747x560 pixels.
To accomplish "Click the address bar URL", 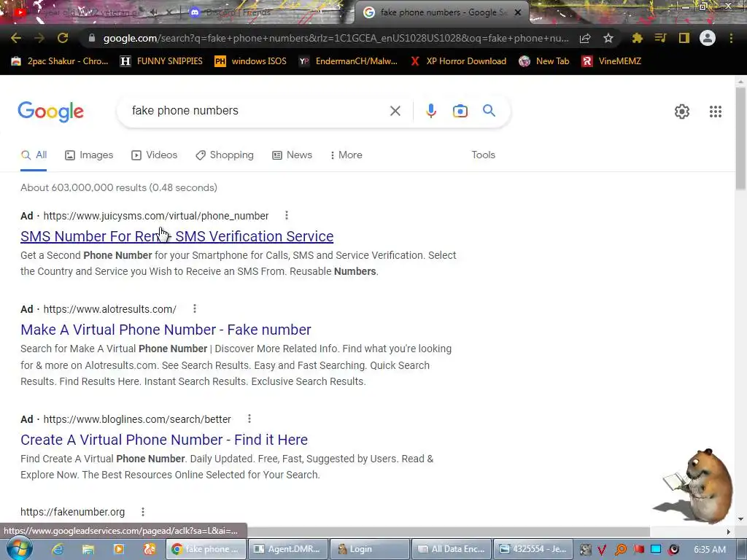I will click(336, 38).
